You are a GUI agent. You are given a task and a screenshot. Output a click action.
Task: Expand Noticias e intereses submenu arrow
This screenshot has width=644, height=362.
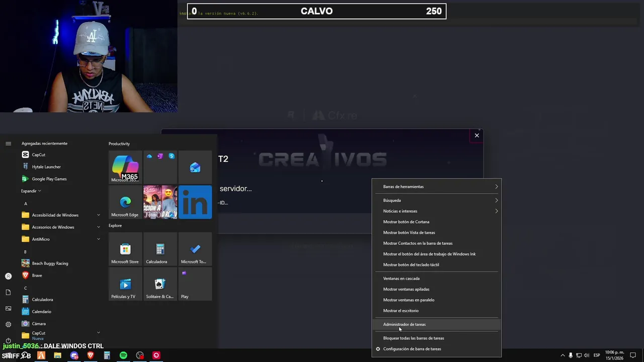[496, 211]
